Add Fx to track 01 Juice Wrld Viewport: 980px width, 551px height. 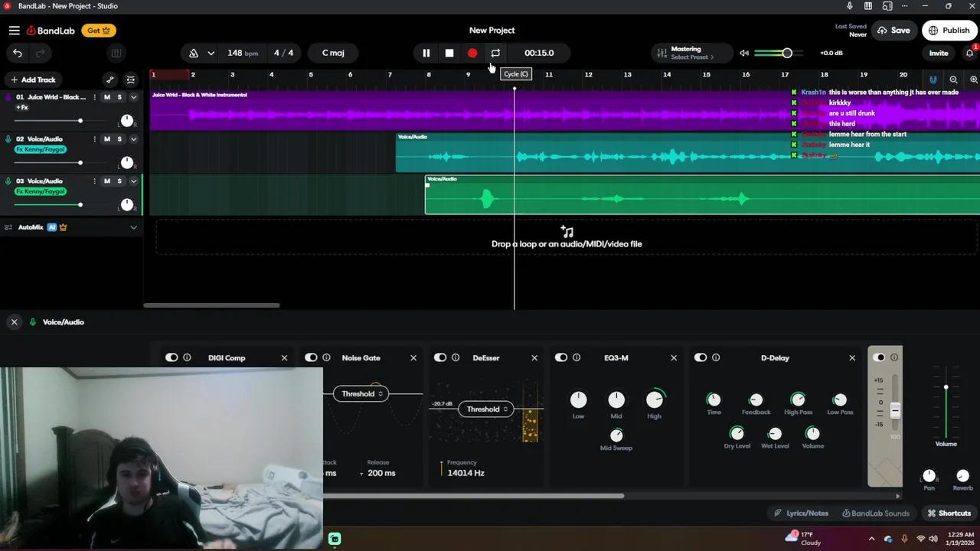pyautogui.click(x=22, y=108)
